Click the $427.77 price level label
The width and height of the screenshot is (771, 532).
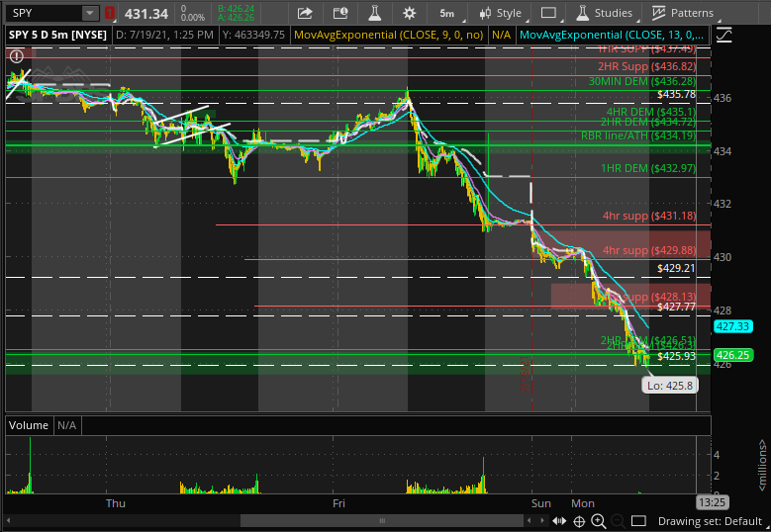tap(676, 307)
